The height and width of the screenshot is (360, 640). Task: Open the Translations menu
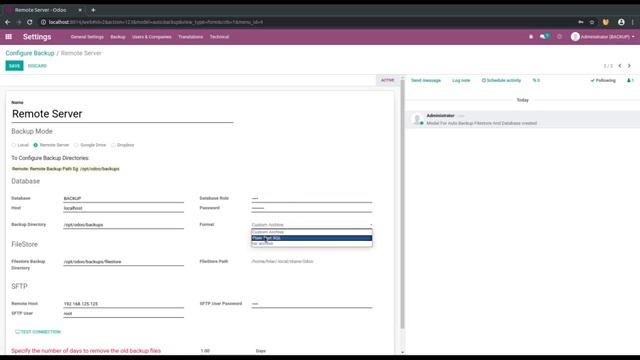(191, 37)
